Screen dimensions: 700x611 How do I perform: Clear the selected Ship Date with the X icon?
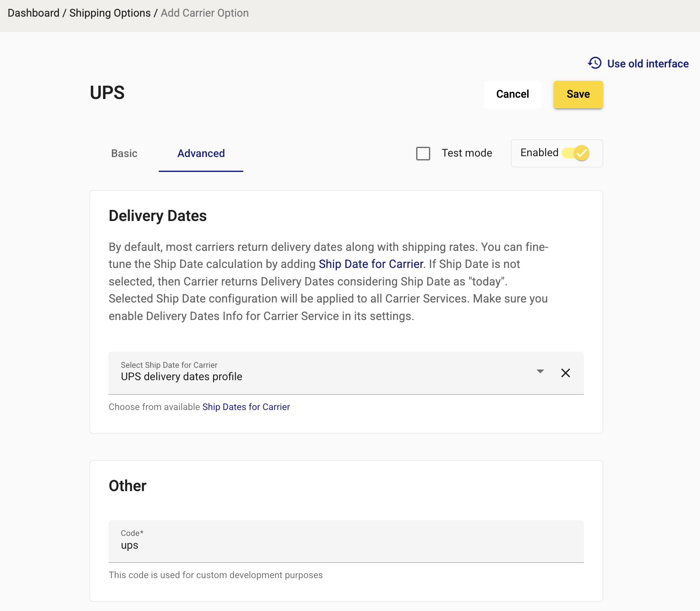click(x=566, y=373)
